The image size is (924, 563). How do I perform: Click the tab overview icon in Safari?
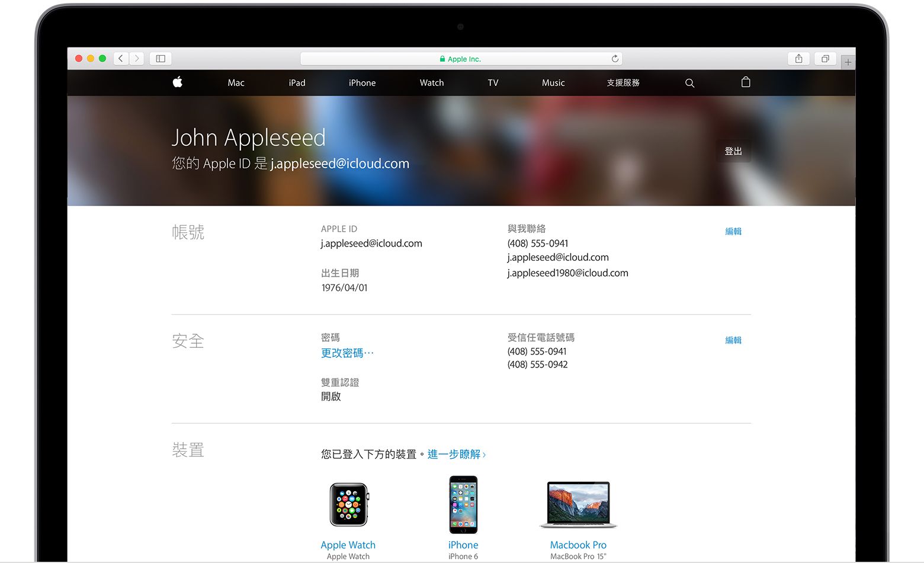click(x=825, y=58)
